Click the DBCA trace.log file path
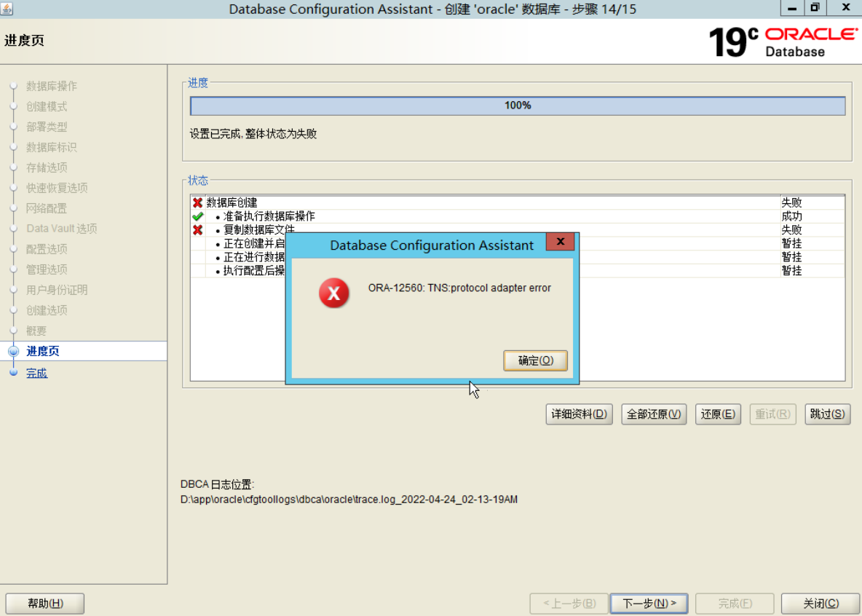The width and height of the screenshot is (862, 616). pyautogui.click(x=349, y=499)
